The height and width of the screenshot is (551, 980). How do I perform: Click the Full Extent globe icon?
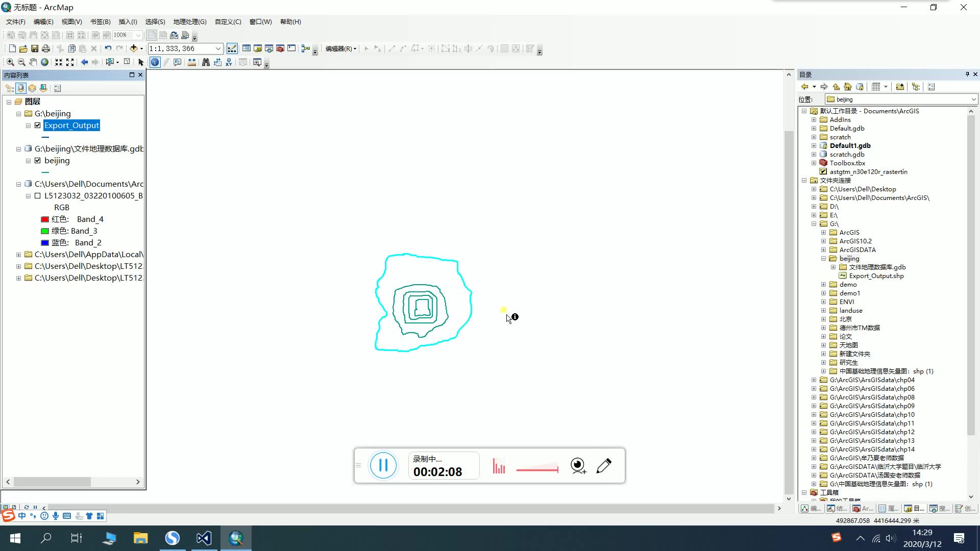click(44, 62)
